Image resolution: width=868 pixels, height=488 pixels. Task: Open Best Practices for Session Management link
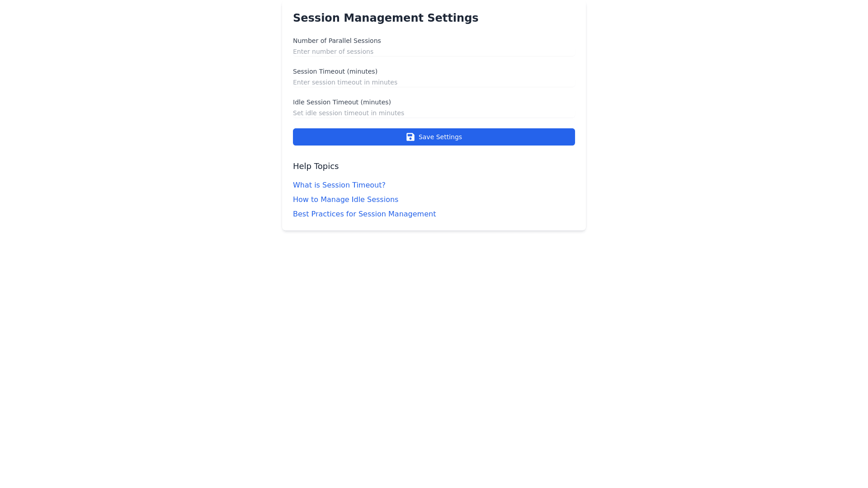[364, 214]
